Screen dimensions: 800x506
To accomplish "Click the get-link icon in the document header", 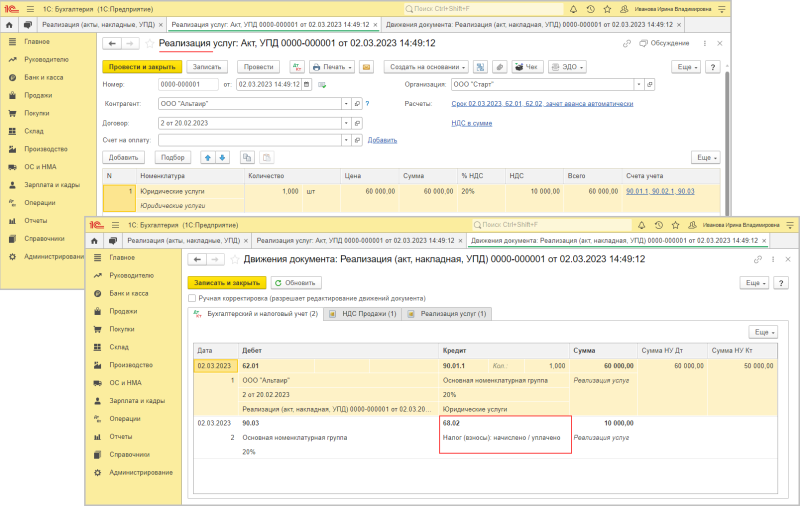I will pyautogui.click(x=627, y=43).
